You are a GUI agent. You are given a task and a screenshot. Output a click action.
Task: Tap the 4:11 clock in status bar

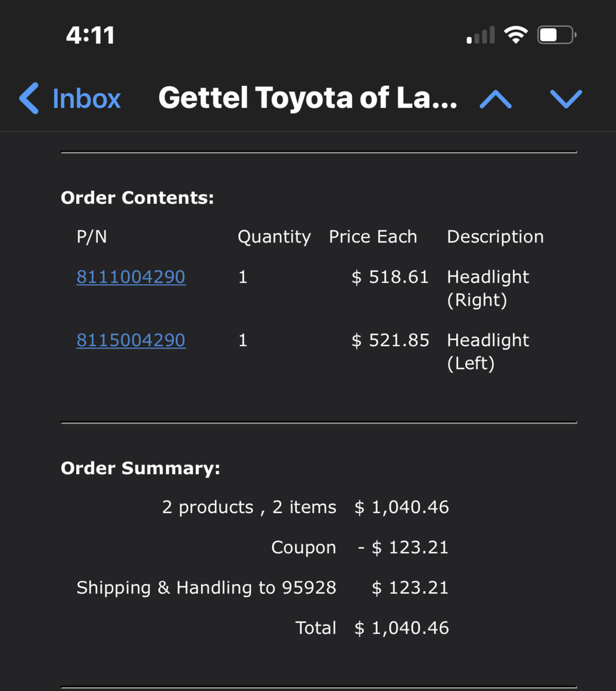(90, 36)
